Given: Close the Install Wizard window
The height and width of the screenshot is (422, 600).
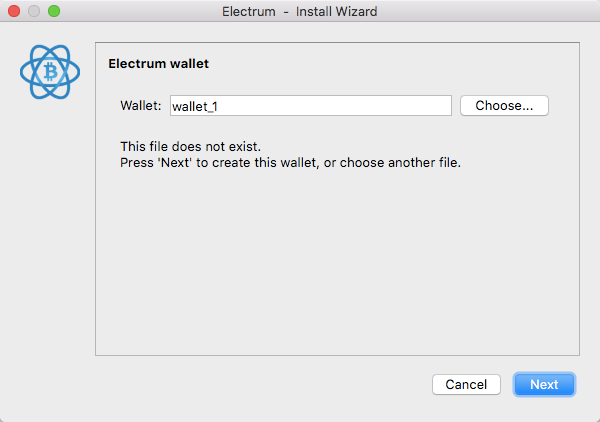Looking at the screenshot, I should (14, 11).
